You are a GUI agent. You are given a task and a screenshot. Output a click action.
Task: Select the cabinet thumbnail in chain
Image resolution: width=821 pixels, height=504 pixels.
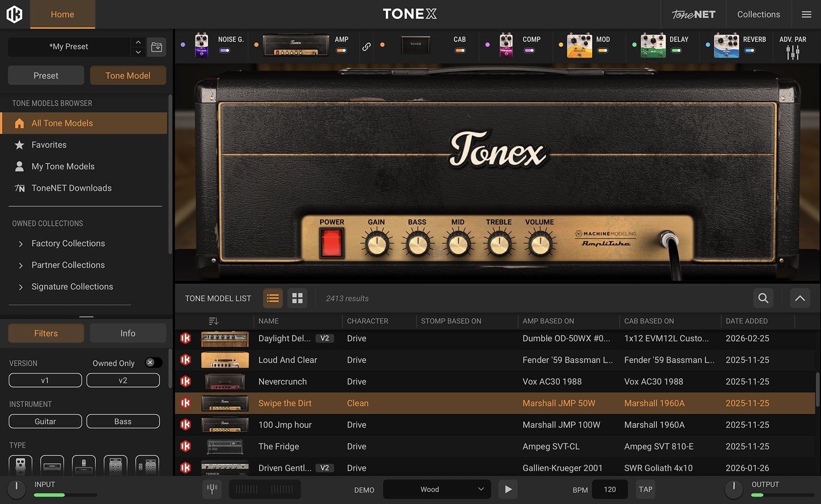(416, 45)
